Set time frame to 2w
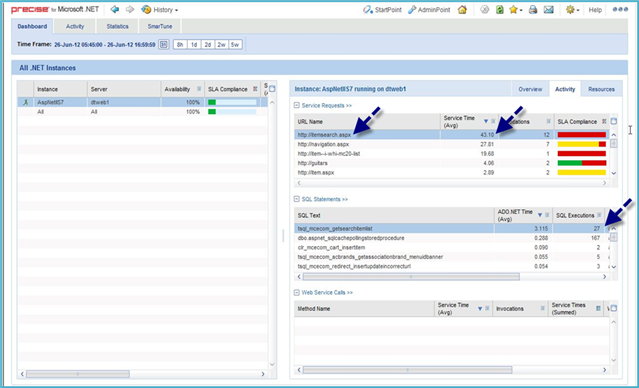Image resolution: width=639 pixels, height=388 pixels. click(221, 44)
